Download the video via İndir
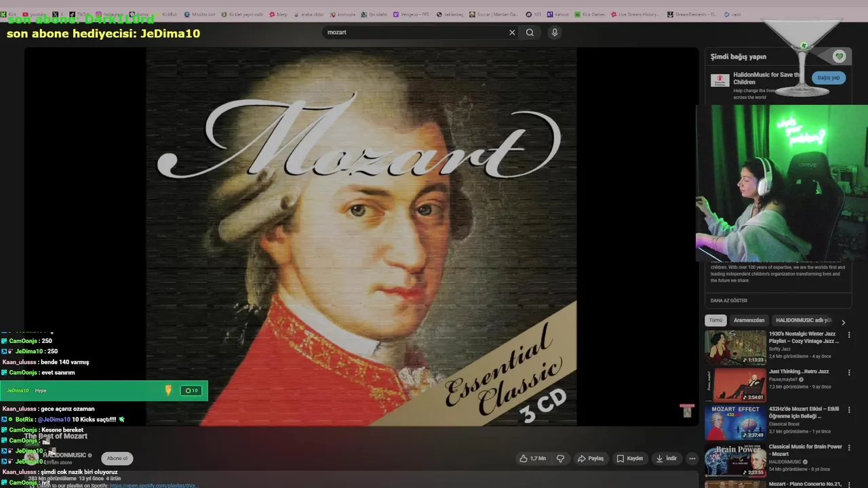 pos(666,459)
